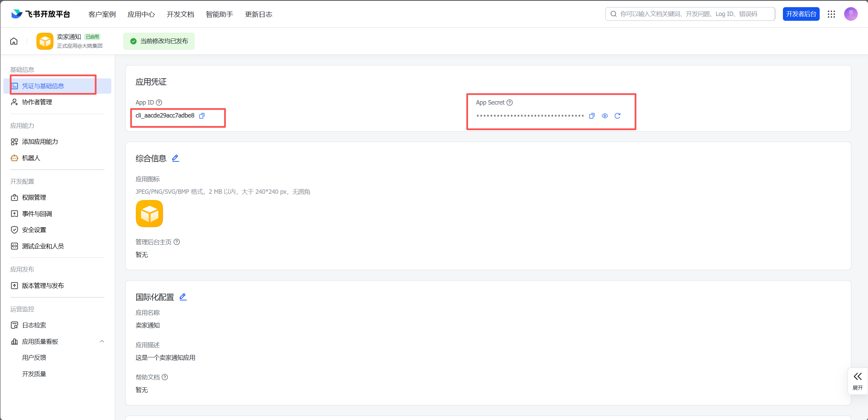The image size is (868, 420).
Task: Focus the documentation search field
Action: click(690, 14)
